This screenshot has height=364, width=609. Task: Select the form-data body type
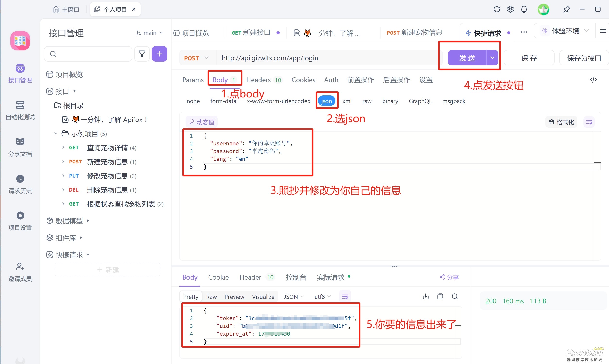[x=223, y=101]
